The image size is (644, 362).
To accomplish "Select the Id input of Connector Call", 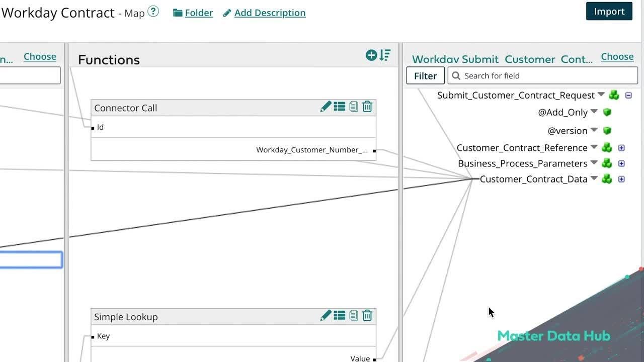I will pos(100,127).
